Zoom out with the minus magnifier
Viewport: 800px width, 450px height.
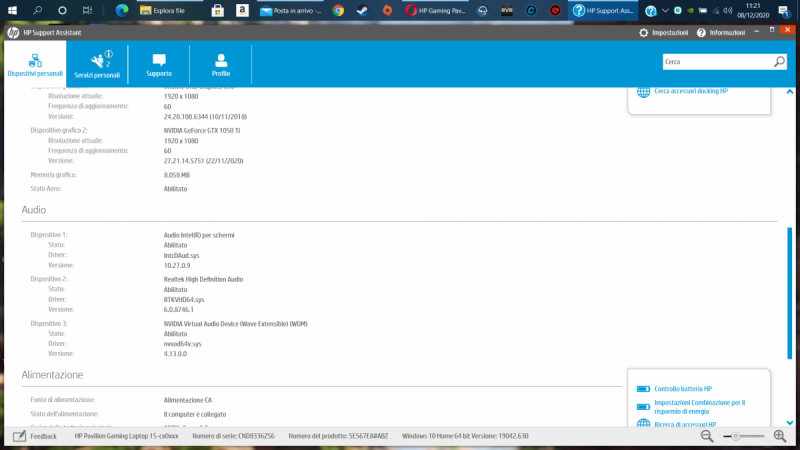click(707, 436)
